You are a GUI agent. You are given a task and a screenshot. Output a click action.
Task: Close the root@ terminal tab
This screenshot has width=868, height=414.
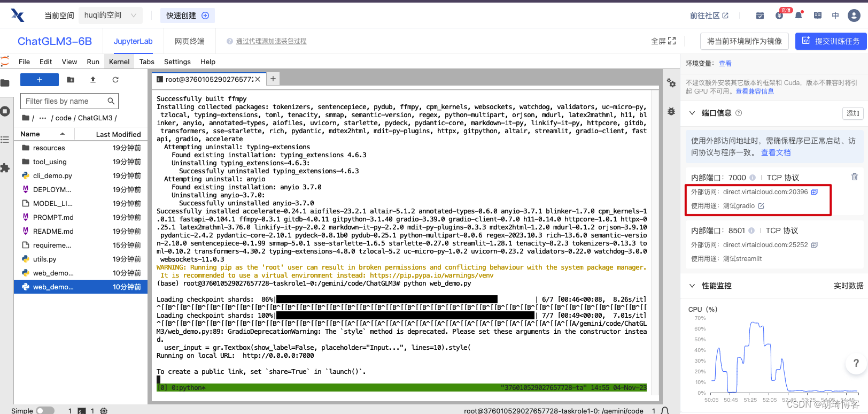(x=258, y=79)
